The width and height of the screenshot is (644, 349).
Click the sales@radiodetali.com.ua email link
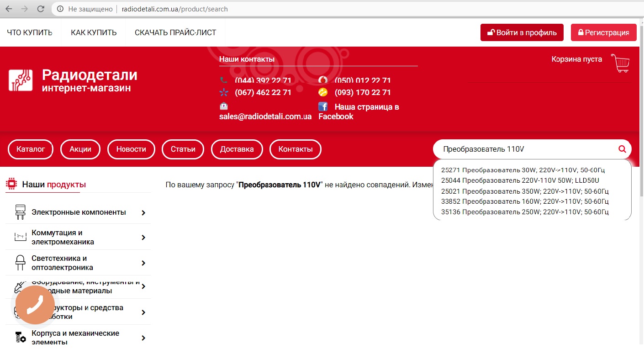click(265, 116)
